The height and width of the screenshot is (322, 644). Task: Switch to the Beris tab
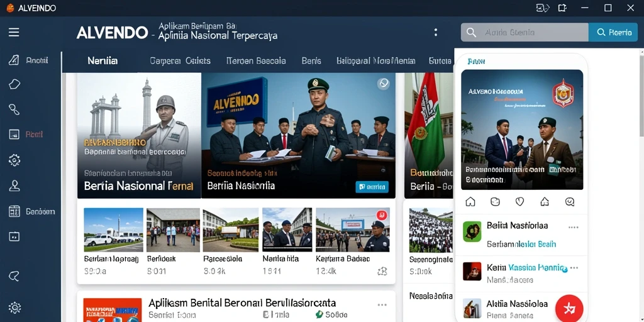coord(311,61)
